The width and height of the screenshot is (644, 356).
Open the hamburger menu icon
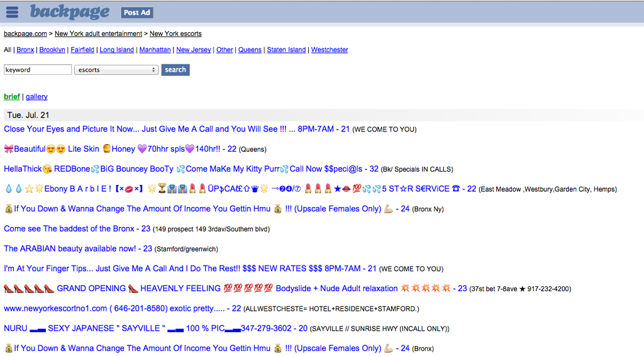pos(12,12)
